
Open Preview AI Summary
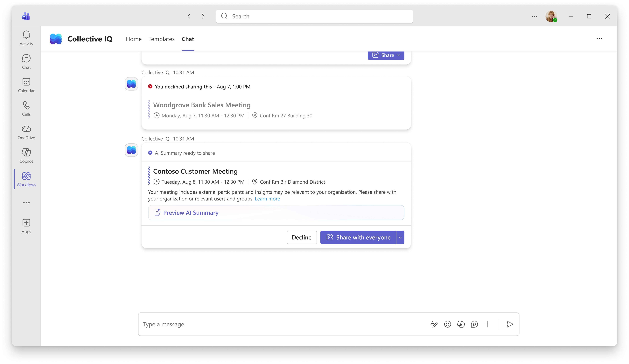(276, 213)
